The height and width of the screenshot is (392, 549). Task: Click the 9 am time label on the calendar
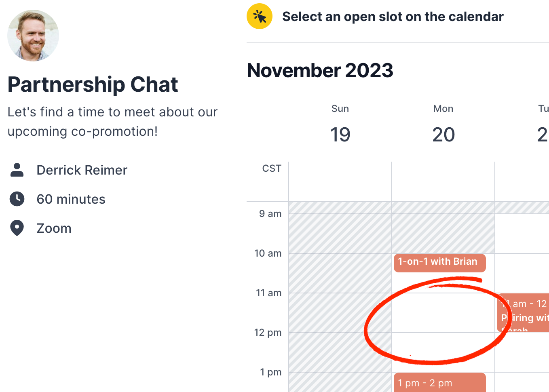click(270, 213)
